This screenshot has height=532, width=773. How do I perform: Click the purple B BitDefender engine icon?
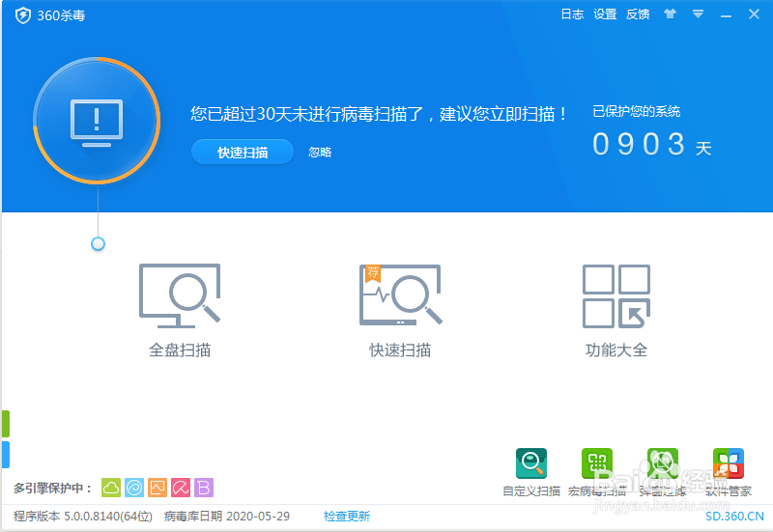(x=204, y=488)
